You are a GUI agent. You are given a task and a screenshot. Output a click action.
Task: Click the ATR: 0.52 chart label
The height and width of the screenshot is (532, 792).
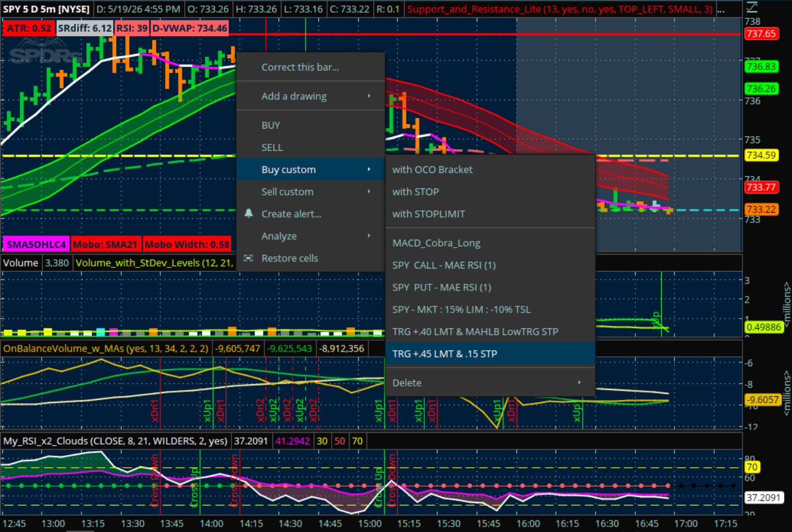pos(29,28)
